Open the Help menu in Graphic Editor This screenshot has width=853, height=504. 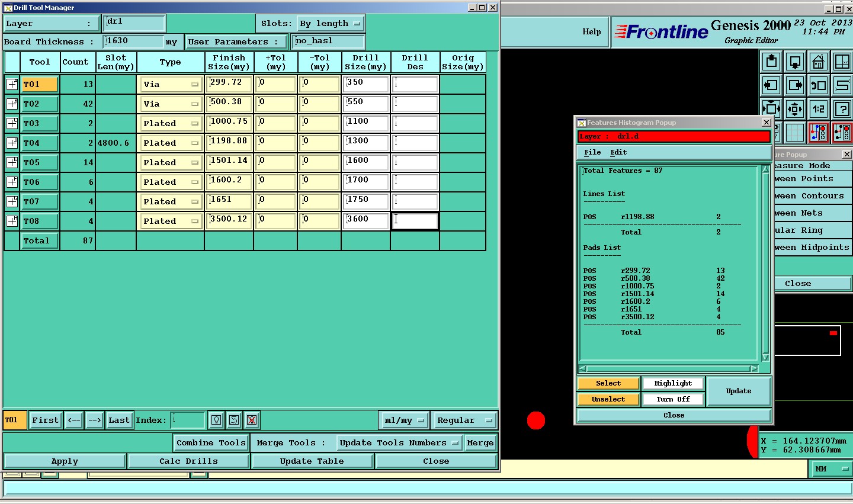pos(591,32)
